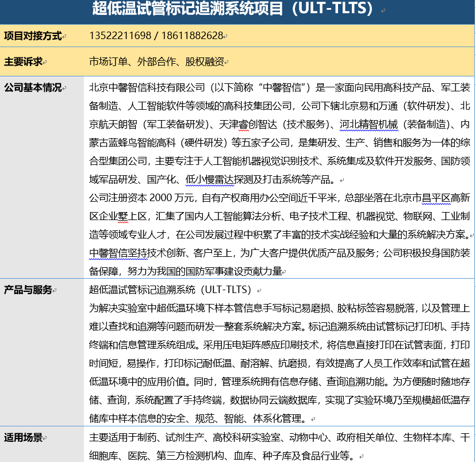Click the word "种子库"
Screen dimensions: 476x462
click(x=277, y=456)
